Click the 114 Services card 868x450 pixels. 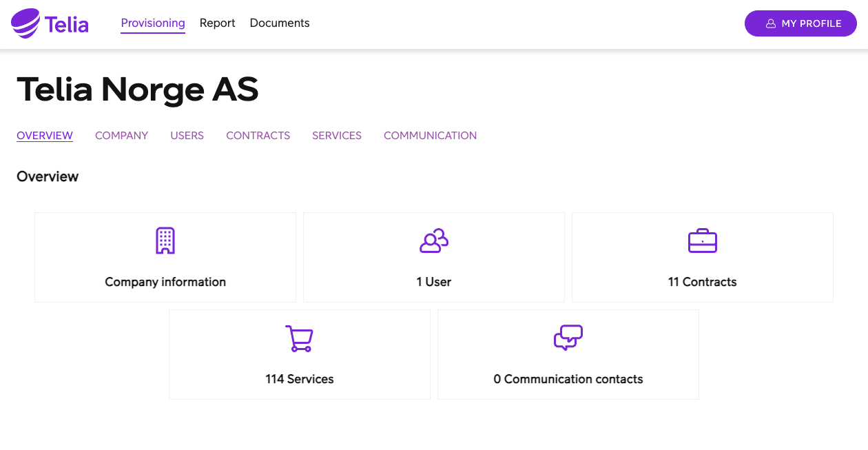click(x=299, y=354)
